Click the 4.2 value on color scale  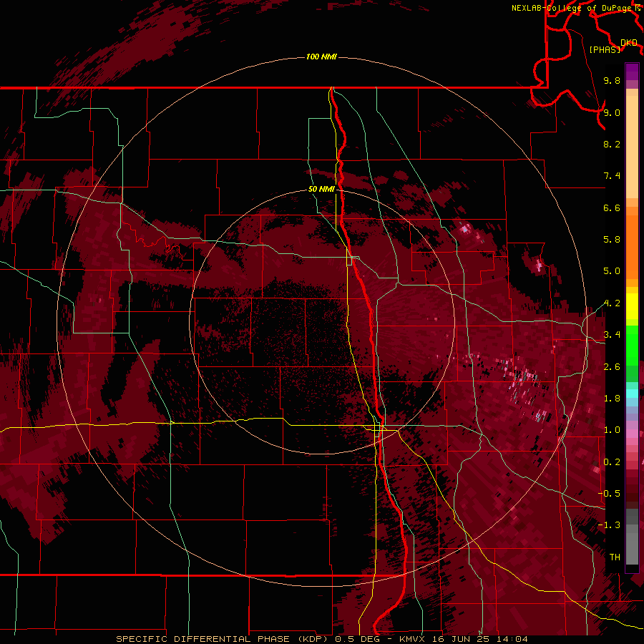pos(612,303)
